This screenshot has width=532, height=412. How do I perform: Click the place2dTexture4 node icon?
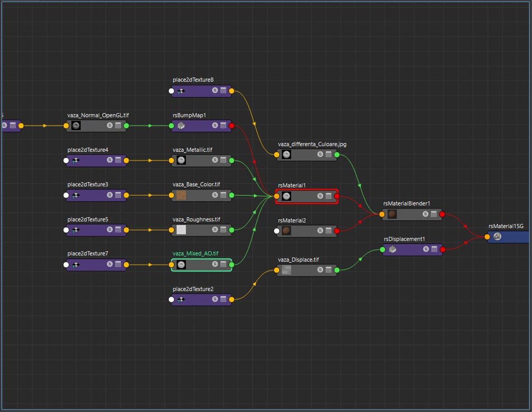pos(76,161)
